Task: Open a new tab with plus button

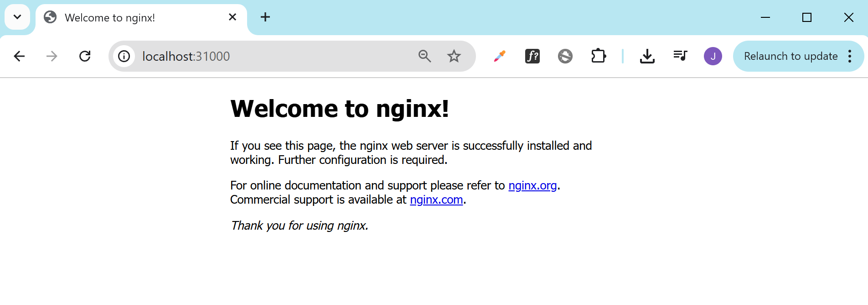Action: click(265, 17)
